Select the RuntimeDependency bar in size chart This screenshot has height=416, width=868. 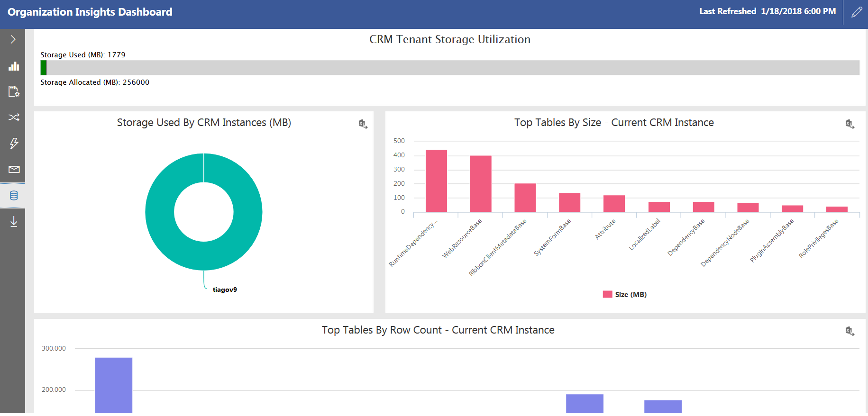[436, 181]
